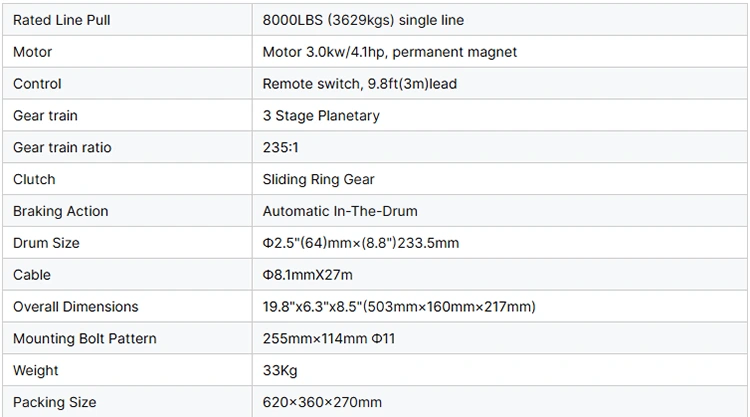The width and height of the screenshot is (750, 417).
Task: Click the 33Kg weight value
Action: [x=278, y=371]
